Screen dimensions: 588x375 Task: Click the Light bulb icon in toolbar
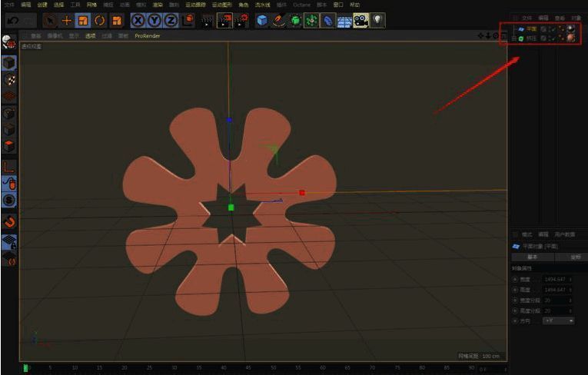point(379,21)
